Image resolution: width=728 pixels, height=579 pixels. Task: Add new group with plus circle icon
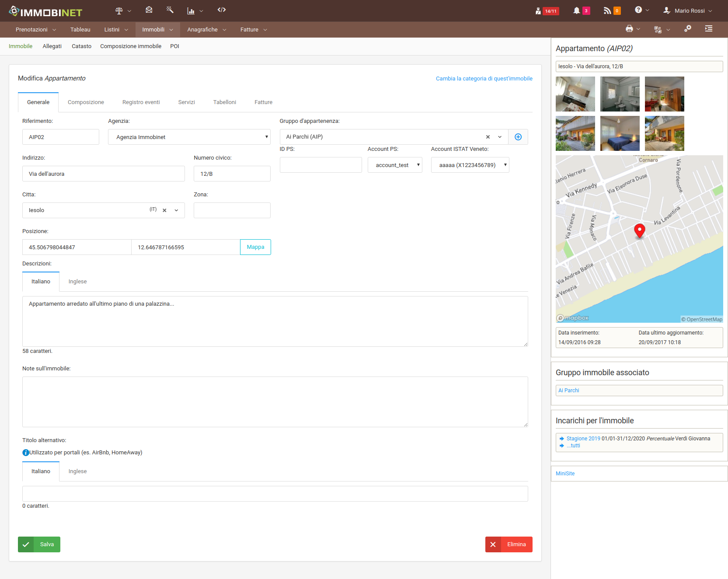tap(518, 137)
